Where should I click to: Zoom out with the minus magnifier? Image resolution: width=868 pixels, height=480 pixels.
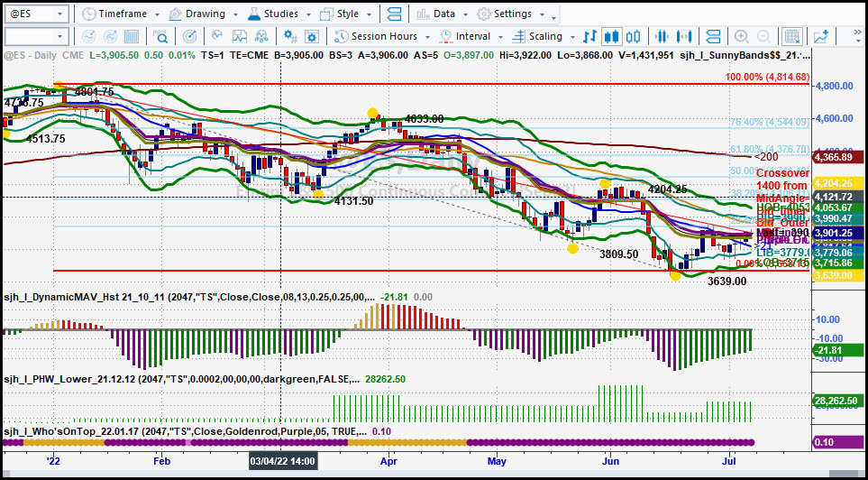[763, 37]
